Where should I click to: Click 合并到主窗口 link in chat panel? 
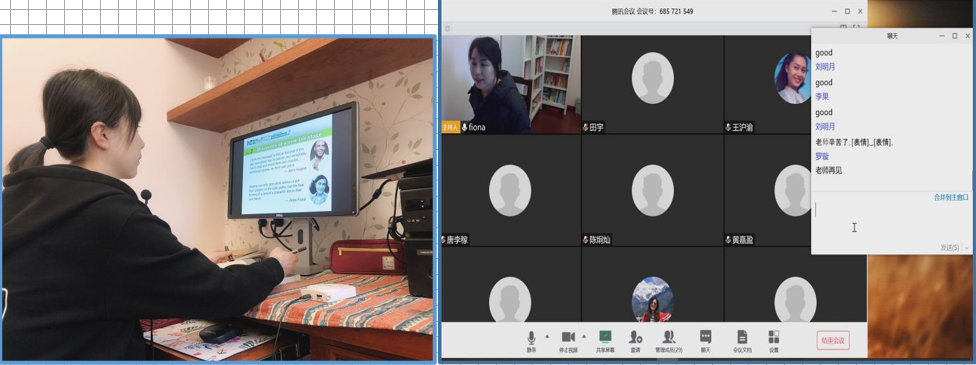point(950,197)
